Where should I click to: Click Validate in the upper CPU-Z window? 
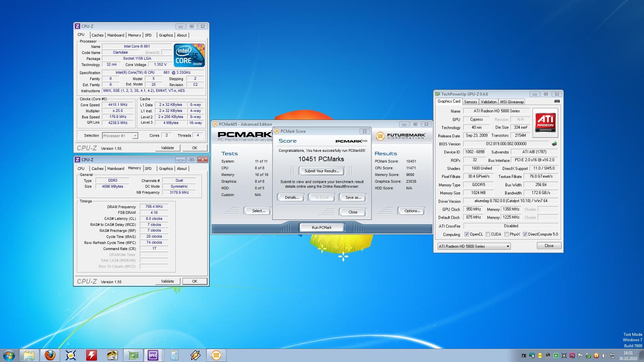point(167,148)
